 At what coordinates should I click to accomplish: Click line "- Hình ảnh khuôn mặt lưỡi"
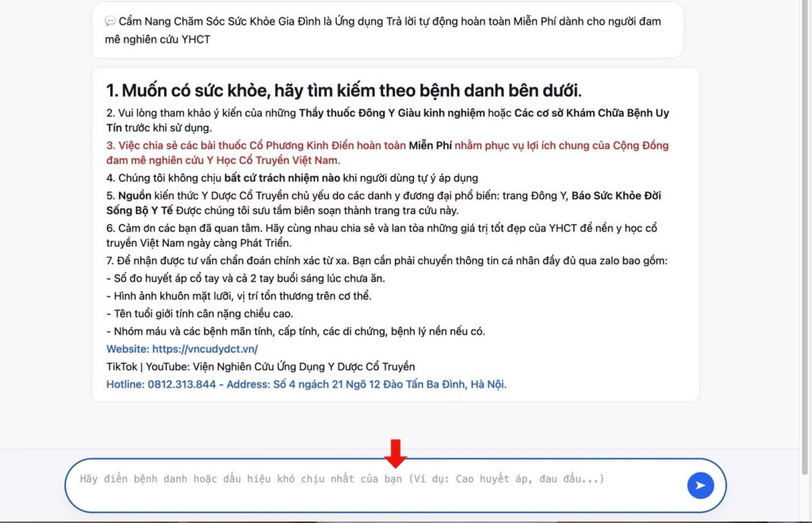click(x=239, y=296)
